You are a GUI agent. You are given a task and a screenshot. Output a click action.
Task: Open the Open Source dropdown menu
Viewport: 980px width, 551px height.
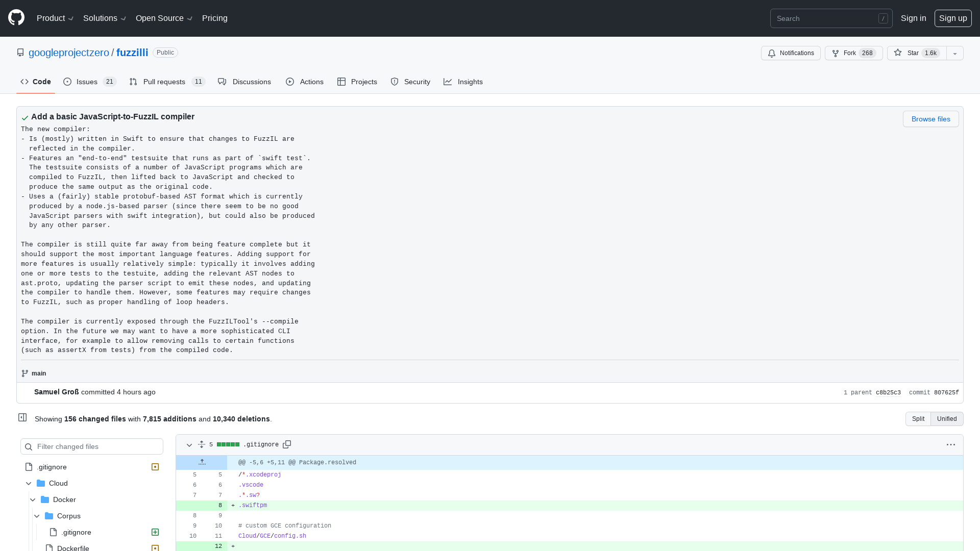(164, 18)
